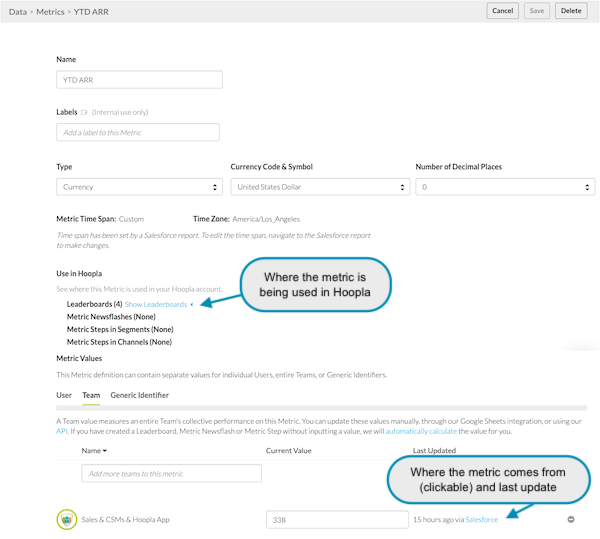This screenshot has width=600, height=539.
Task: Expand the arrow beside Show Leaderboards
Action: [192, 304]
